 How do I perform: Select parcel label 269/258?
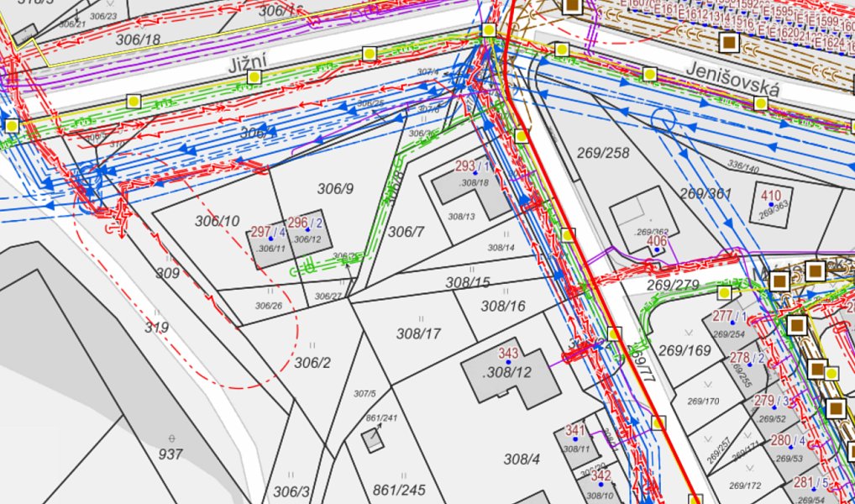click(x=603, y=153)
